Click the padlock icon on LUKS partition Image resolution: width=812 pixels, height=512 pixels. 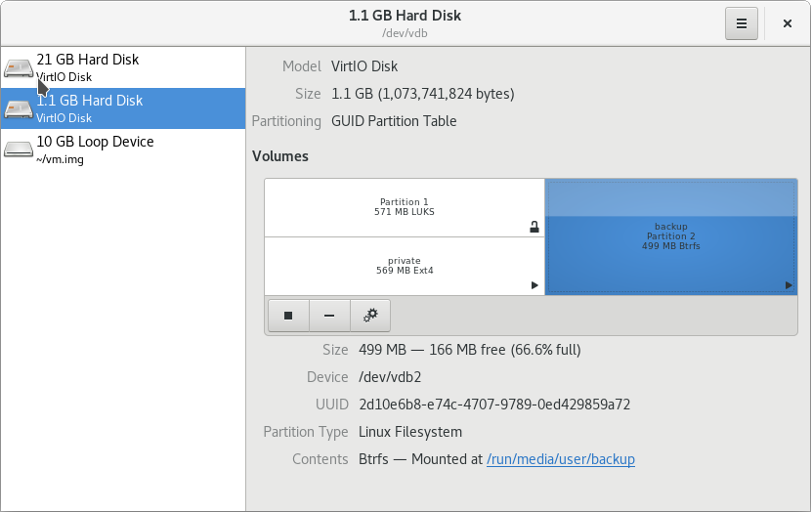pyautogui.click(x=534, y=227)
